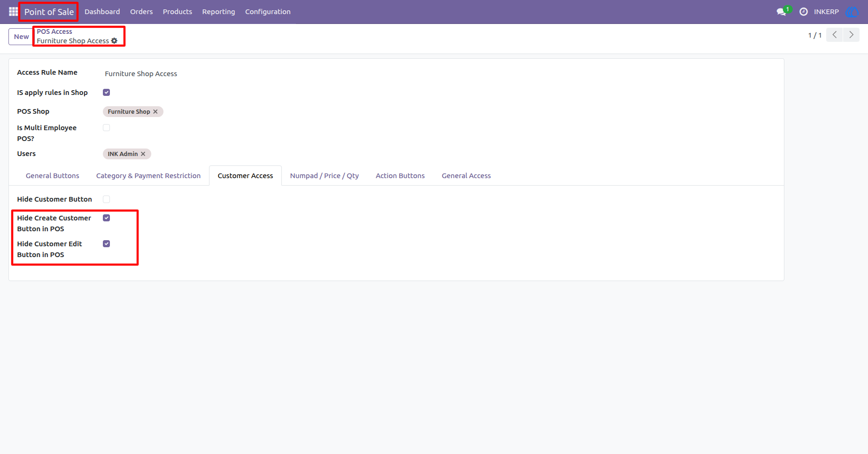Uncheck Hide Create Customer Button in POS
868x454 pixels.
[107, 218]
